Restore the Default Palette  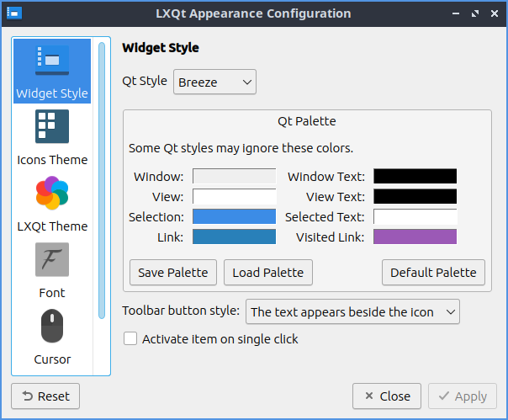tap(433, 273)
